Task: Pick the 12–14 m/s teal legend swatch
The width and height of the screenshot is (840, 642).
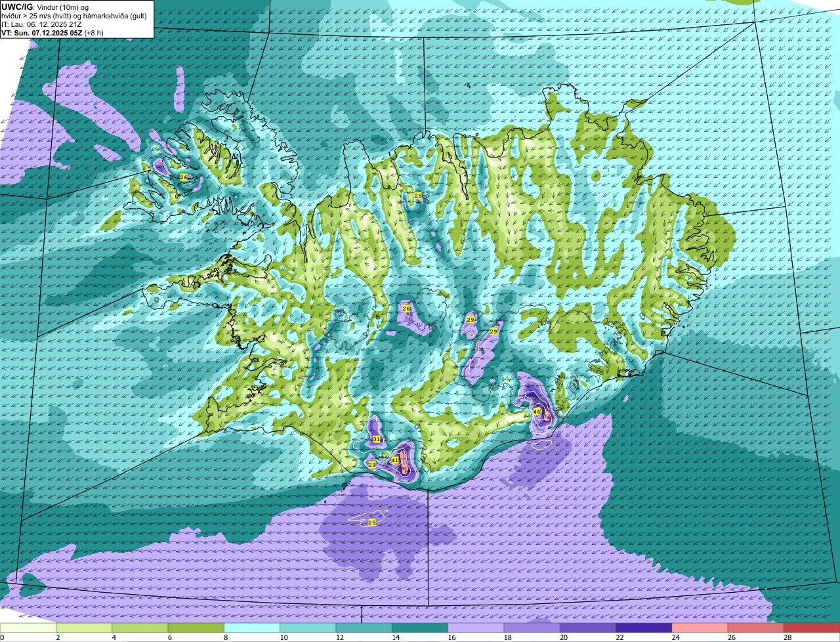Action: coord(364,628)
